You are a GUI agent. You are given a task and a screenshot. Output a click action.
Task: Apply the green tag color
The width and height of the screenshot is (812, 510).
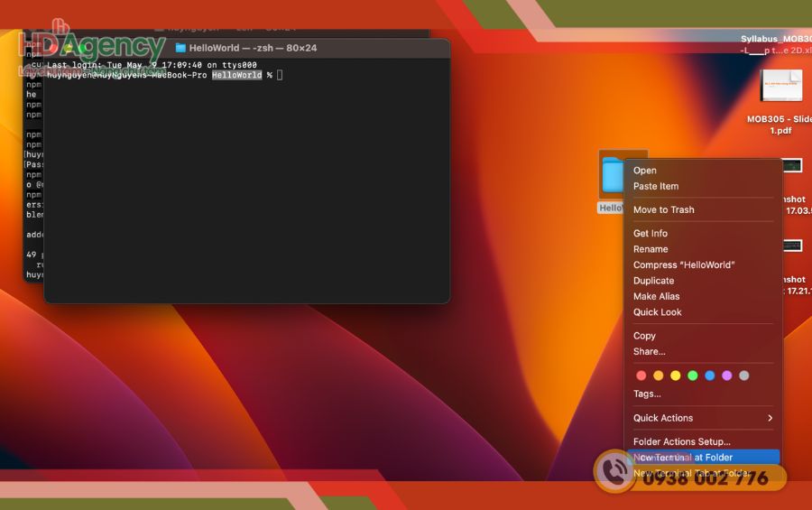(693, 376)
